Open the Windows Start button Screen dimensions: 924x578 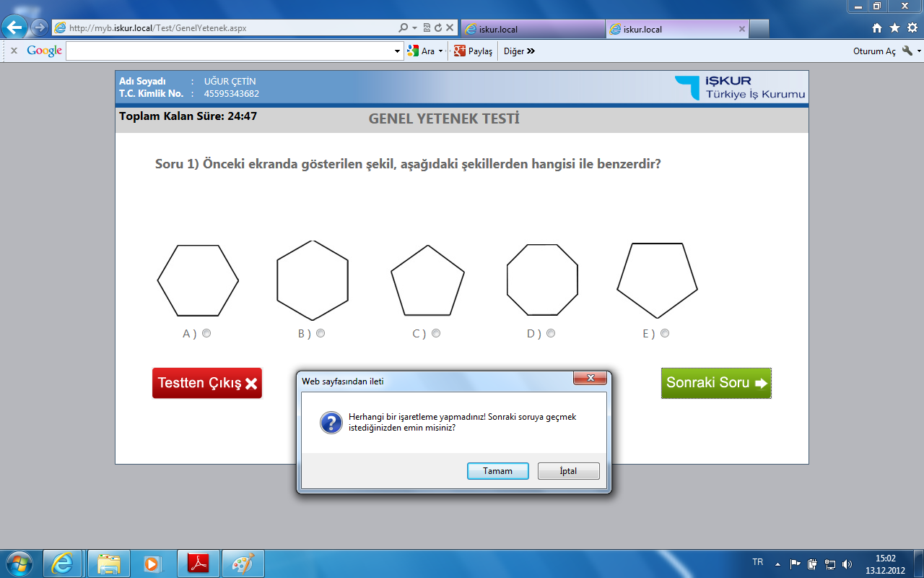(18, 563)
